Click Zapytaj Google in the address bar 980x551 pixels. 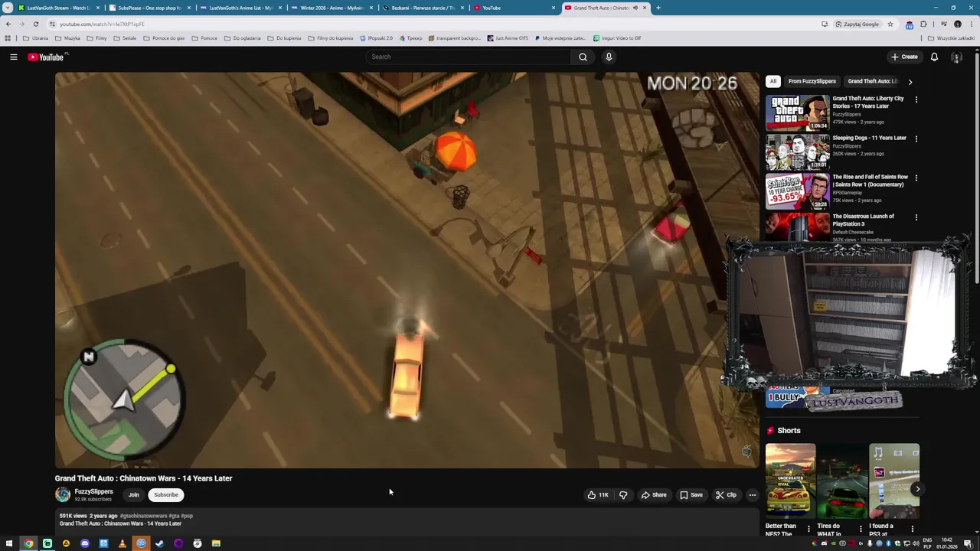(x=857, y=24)
